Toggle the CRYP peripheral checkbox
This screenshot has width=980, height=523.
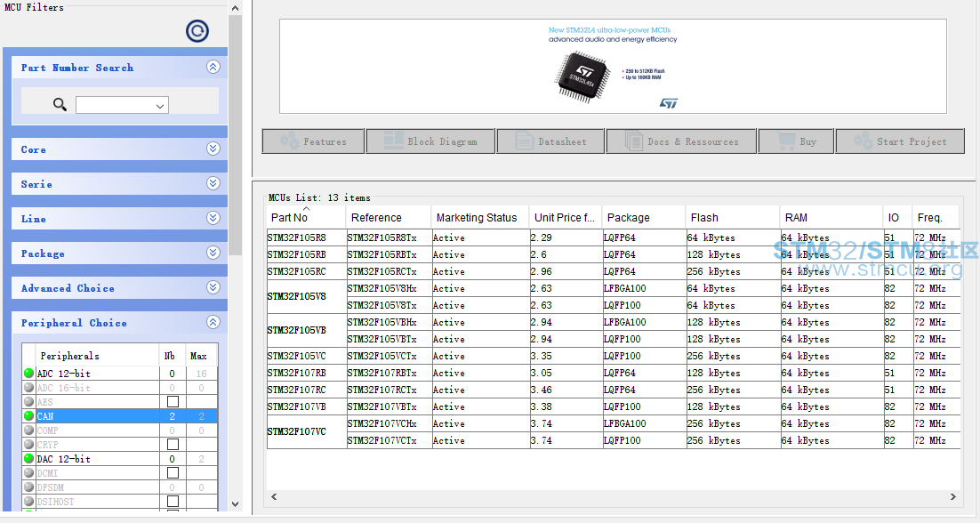tap(173, 444)
